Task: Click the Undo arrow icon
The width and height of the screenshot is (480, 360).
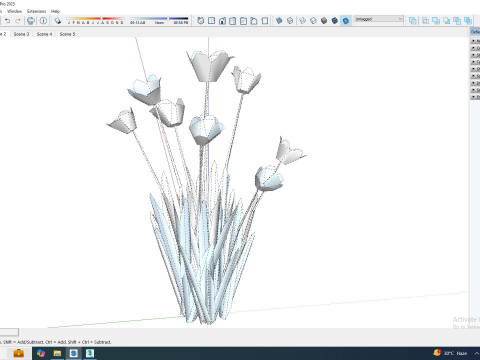Action: click(x=7, y=21)
